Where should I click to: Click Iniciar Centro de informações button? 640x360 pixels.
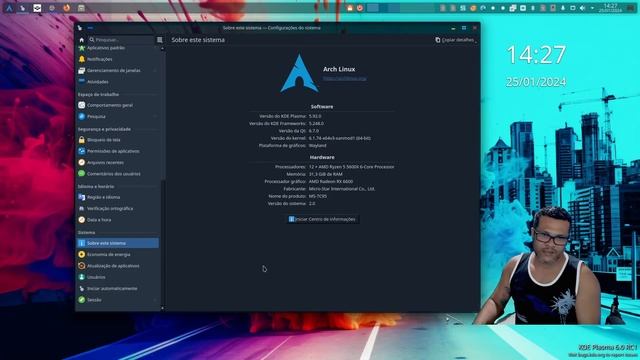[x=322, y=220]
